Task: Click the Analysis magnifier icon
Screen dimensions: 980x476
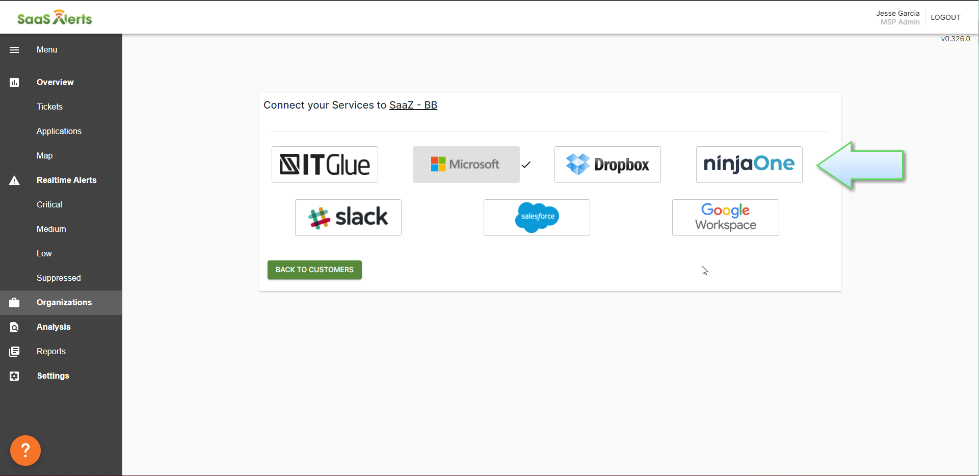Action: click(14, 327)
